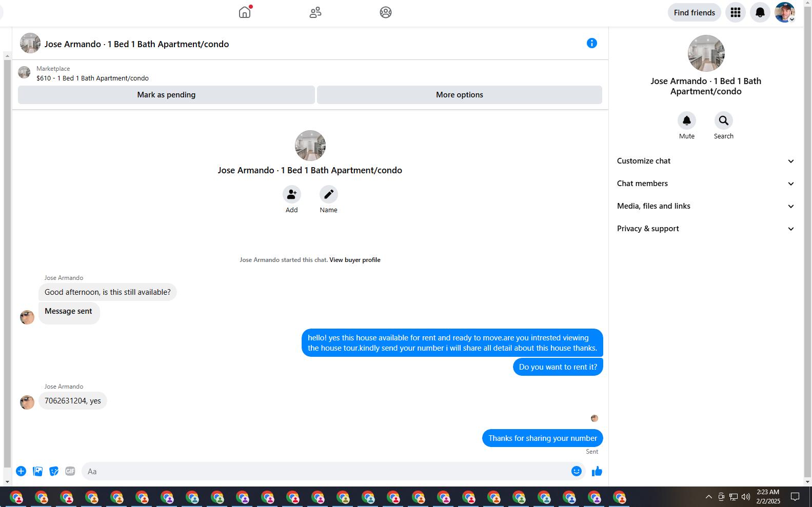The image size is (812, 507).
Task: Click the 'Good afternoon, is this still available?' message
Action: pos(108,292)
